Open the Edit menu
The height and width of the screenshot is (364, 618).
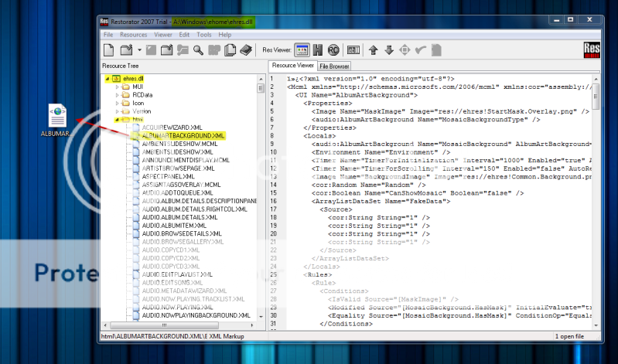[x=184, y=35]
